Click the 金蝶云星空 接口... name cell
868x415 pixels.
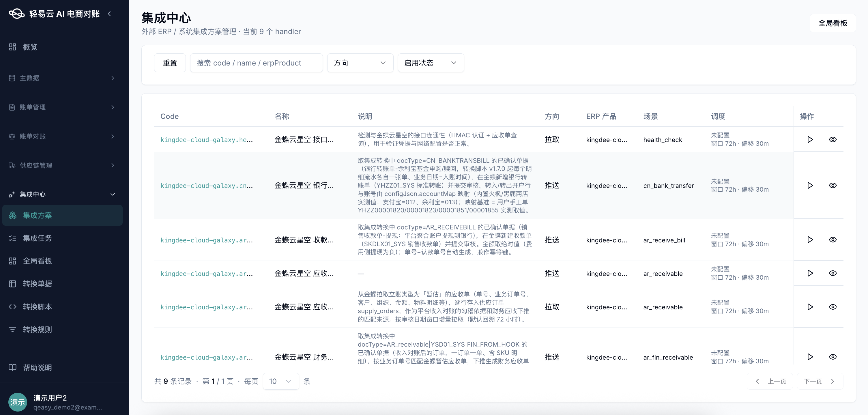coord(304,140)
